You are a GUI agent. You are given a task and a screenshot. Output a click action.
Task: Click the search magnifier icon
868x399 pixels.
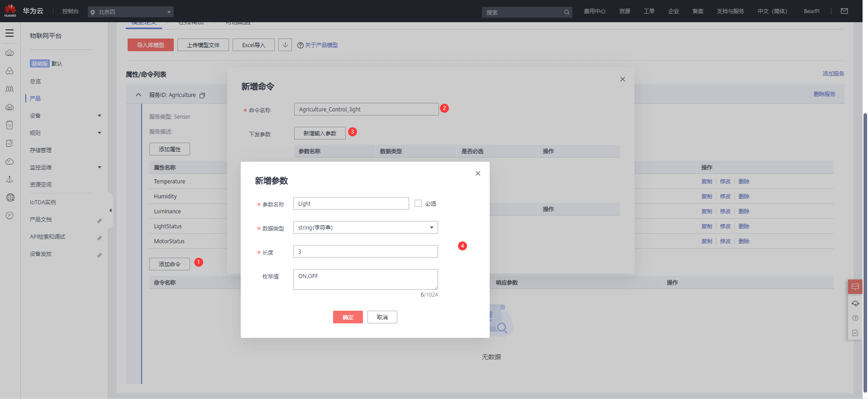(x=567, y=12)
